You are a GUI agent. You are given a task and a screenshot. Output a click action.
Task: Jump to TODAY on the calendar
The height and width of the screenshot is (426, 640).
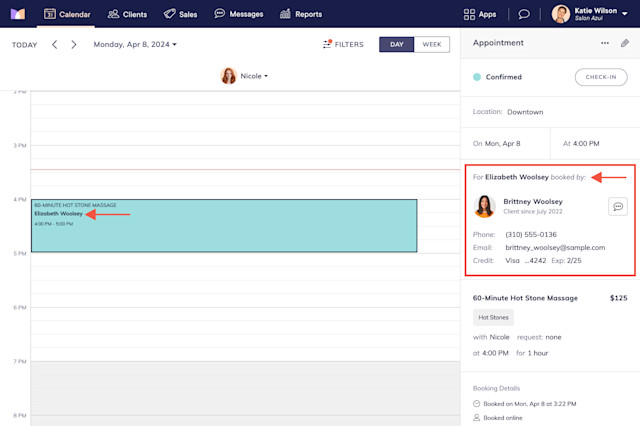(x=24, y=45)
